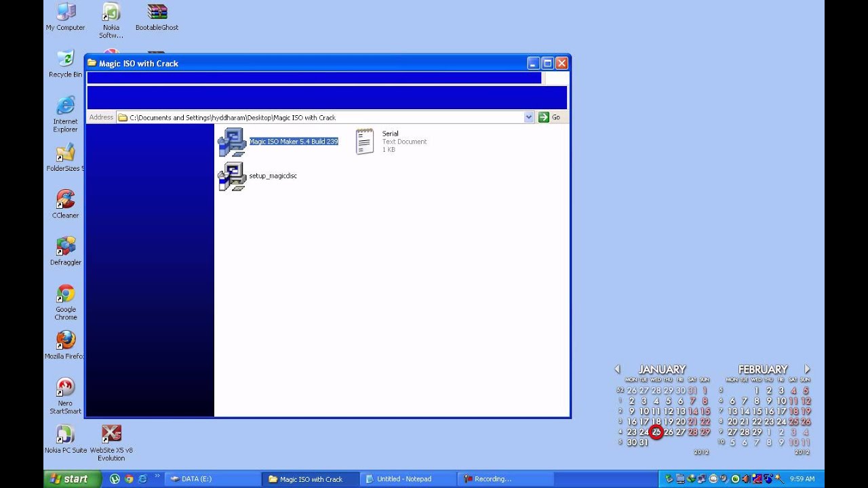Image resolution: width=868 pixels, height=488 pixels.
Task: Select the Magic ISO Maker 5.4 installer icon
Action: (x=232, y=142)
